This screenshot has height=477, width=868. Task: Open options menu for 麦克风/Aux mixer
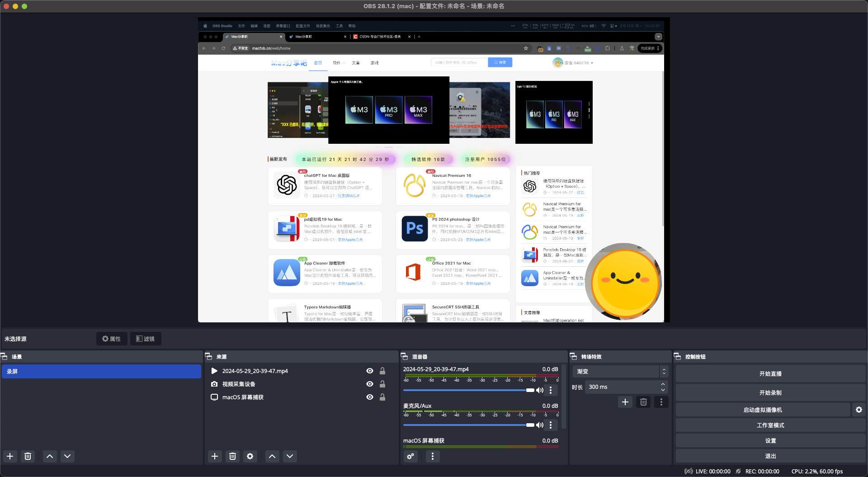(550, 425)
